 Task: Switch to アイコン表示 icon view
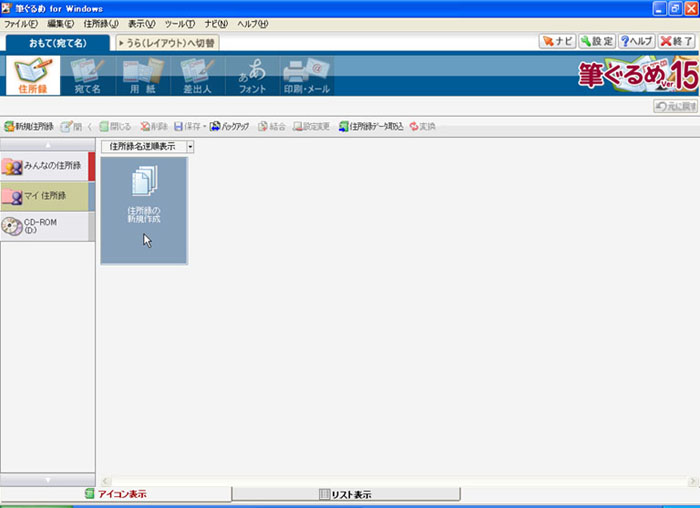(x=115, y=494)
